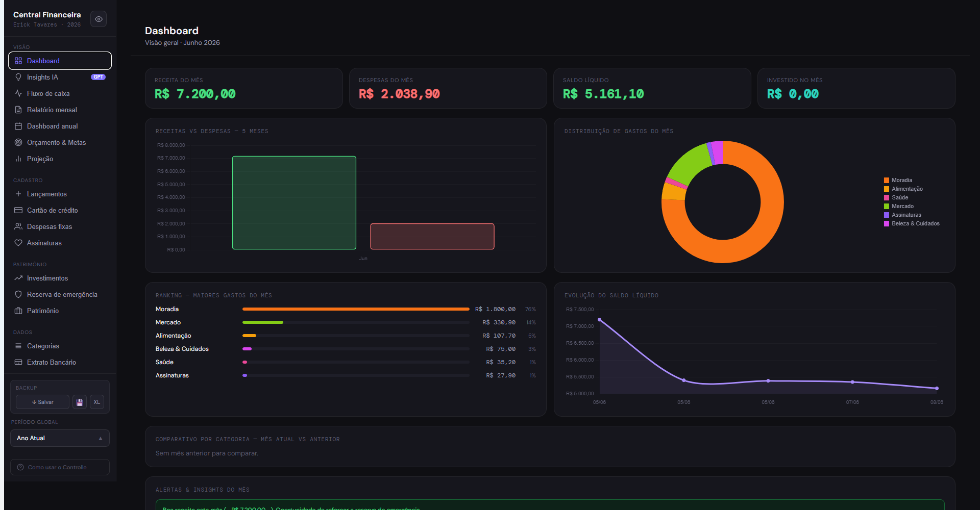Click the Cartão de crédito card icon
Screen dimensions: 980x510
[x=18, y=210]
